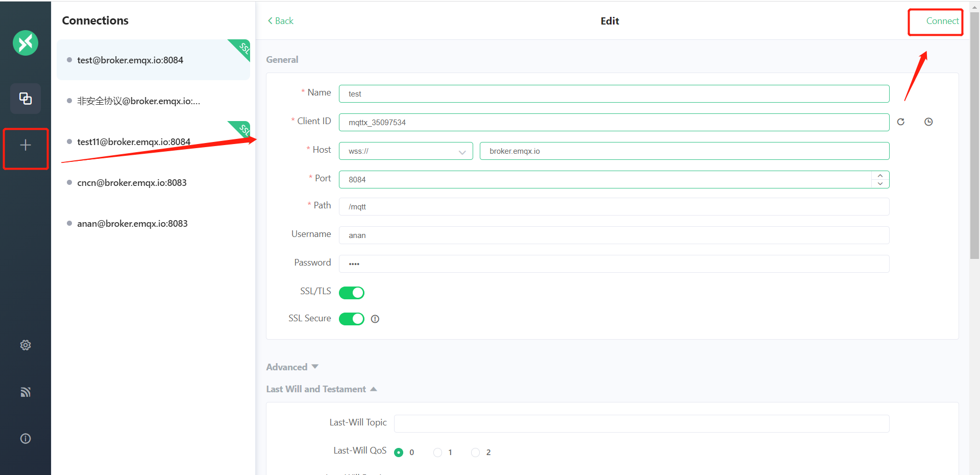Select test11@broker.emqx.io:8084 connection

click(x=154, y=141)
